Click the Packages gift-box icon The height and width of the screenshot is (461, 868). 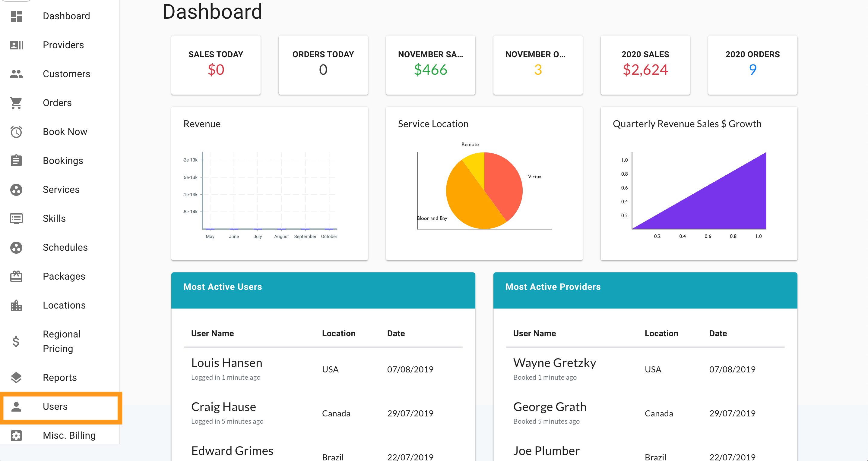coord(16,276)
